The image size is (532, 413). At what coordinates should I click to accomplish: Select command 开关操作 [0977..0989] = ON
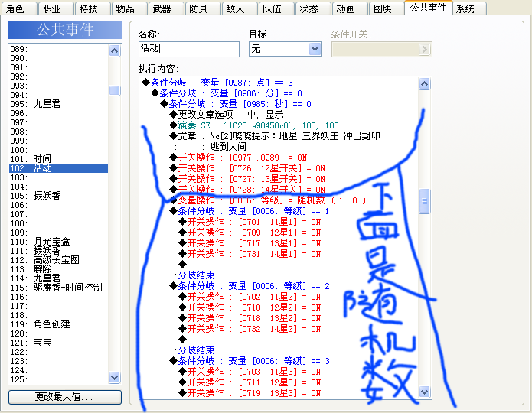(238, 158)
